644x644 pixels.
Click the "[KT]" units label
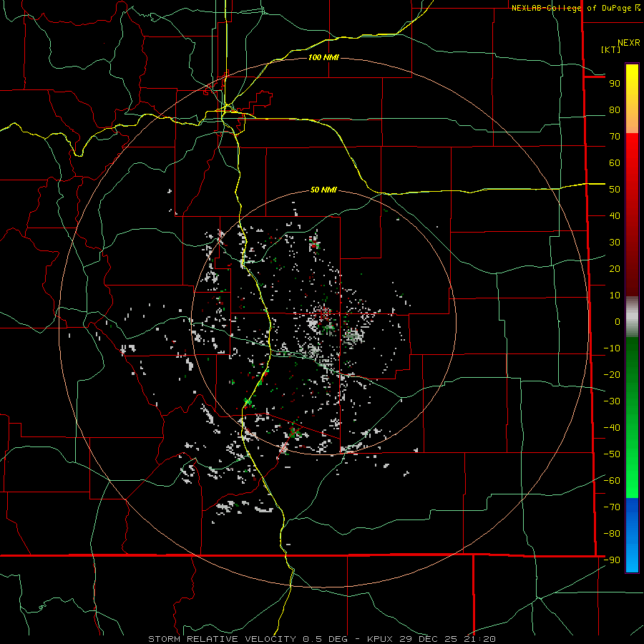(x=611, y=49)
